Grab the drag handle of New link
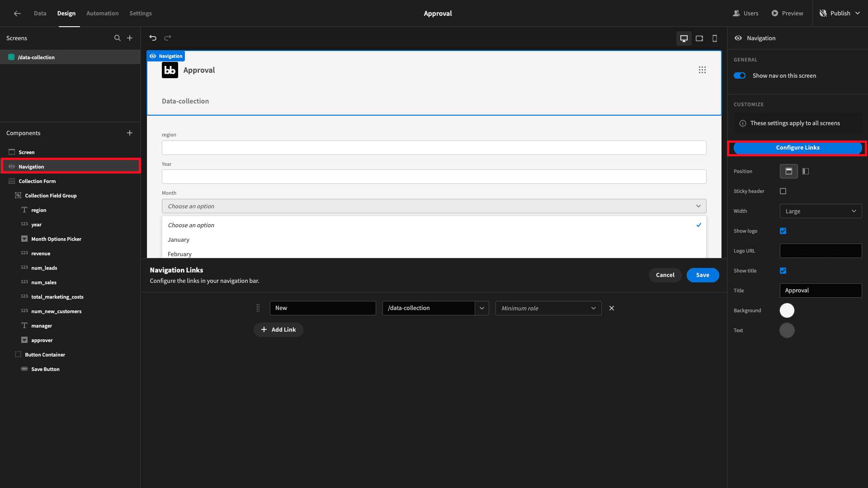This screenshot has width=868, height=488. click(258, 308)
